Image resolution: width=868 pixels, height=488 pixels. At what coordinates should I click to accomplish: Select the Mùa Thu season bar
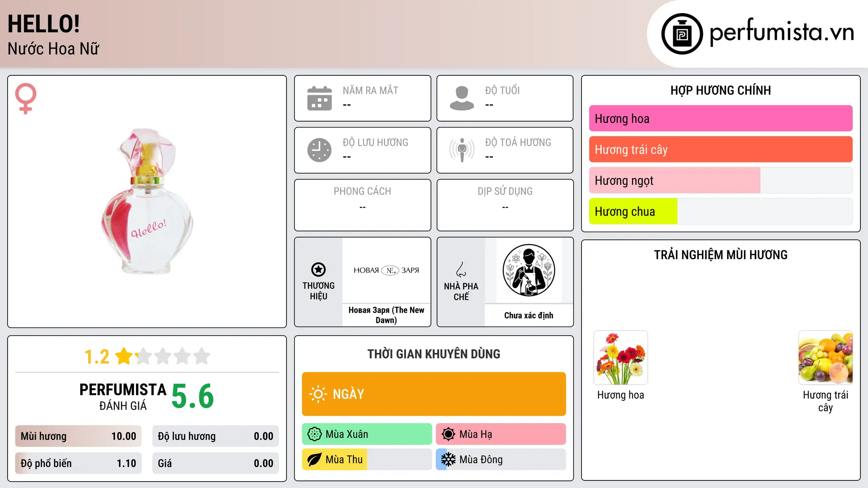point(367,460)
